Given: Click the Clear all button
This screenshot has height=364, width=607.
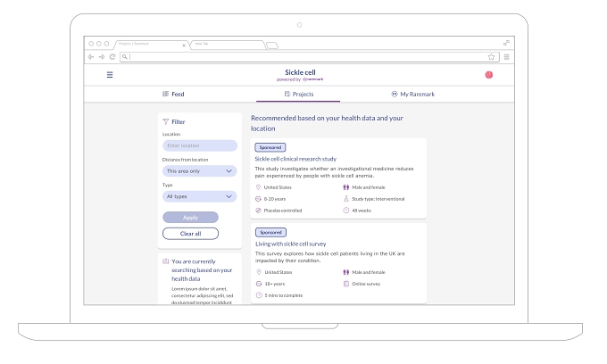Looking at the screenshot, I should pyautogui.click(x=190, y=234).
